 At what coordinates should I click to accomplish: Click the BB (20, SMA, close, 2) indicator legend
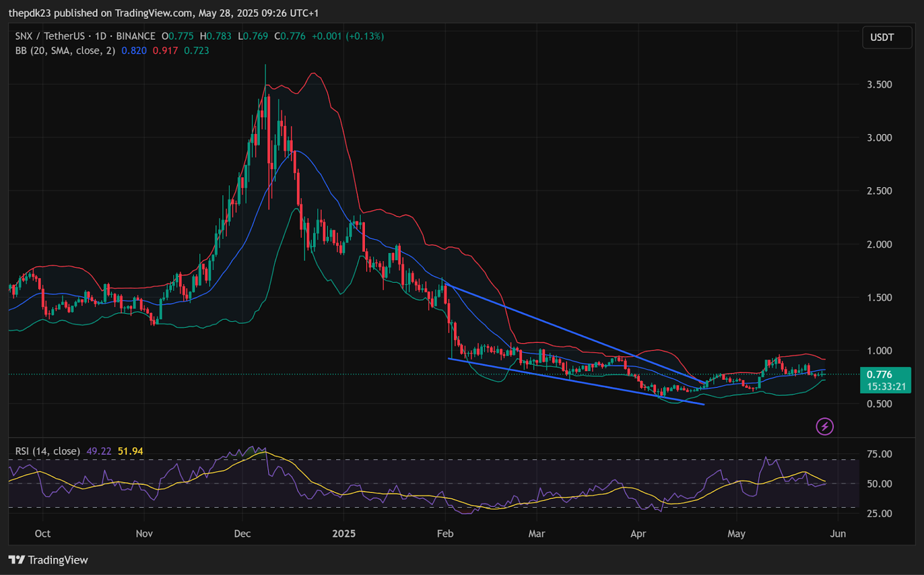pos(65,51)
